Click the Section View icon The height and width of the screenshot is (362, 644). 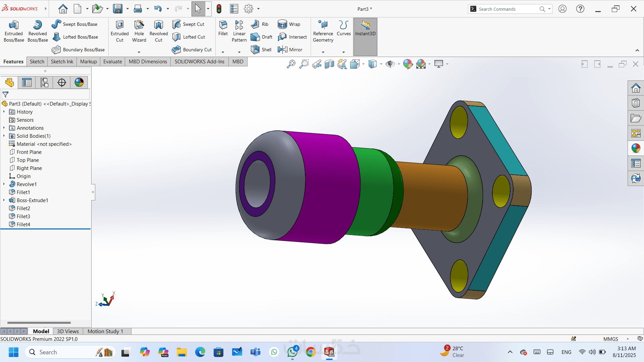329,64
